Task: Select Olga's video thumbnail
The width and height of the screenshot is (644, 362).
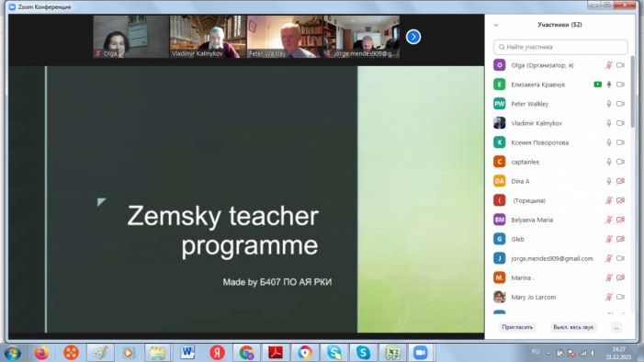Action: (131, 37)
